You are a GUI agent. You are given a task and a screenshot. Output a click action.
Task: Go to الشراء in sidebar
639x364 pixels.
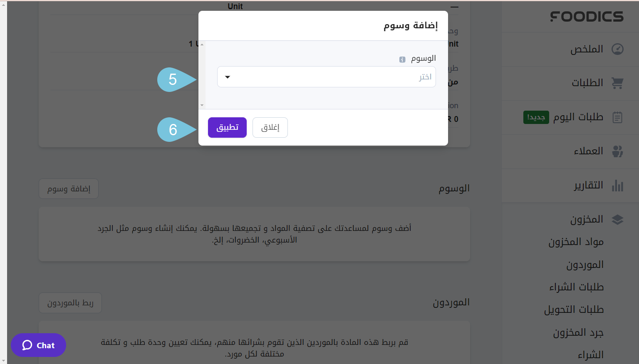(591, 355)
